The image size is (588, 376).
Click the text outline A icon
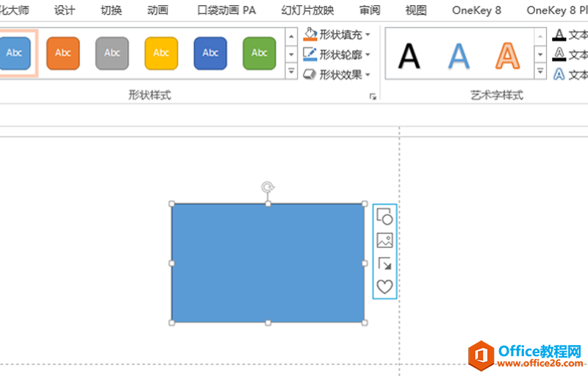tap(559, 54)
